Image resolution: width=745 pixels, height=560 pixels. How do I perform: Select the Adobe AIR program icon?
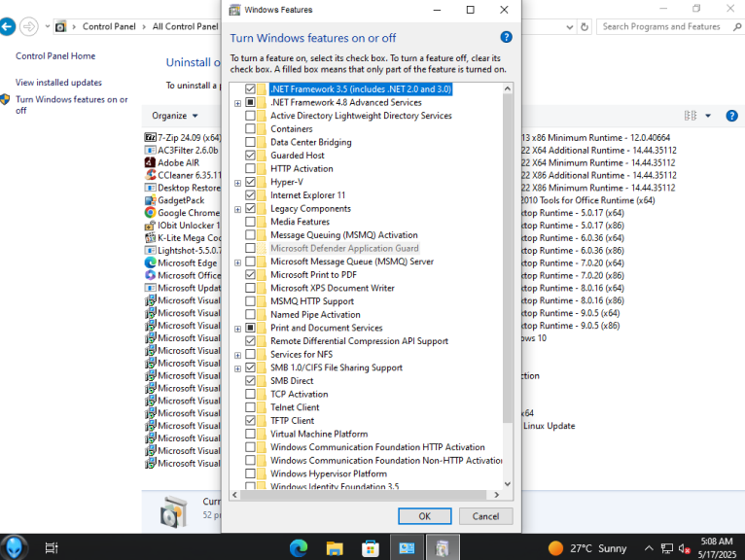(150, 162)
